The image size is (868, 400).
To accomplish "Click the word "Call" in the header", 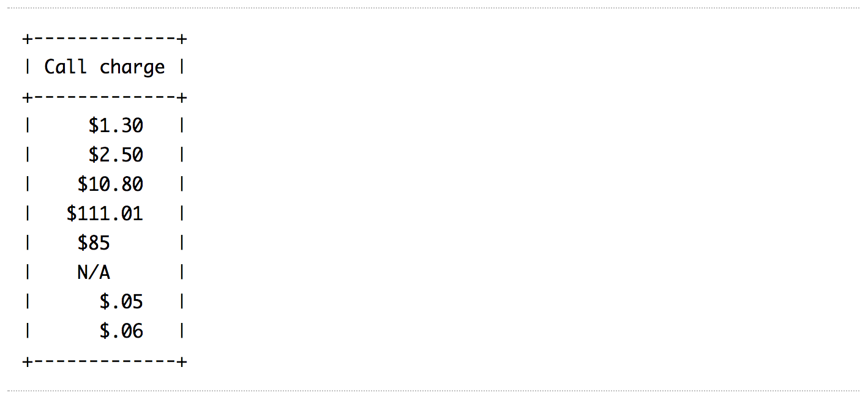I will click(x=65, y=67).
